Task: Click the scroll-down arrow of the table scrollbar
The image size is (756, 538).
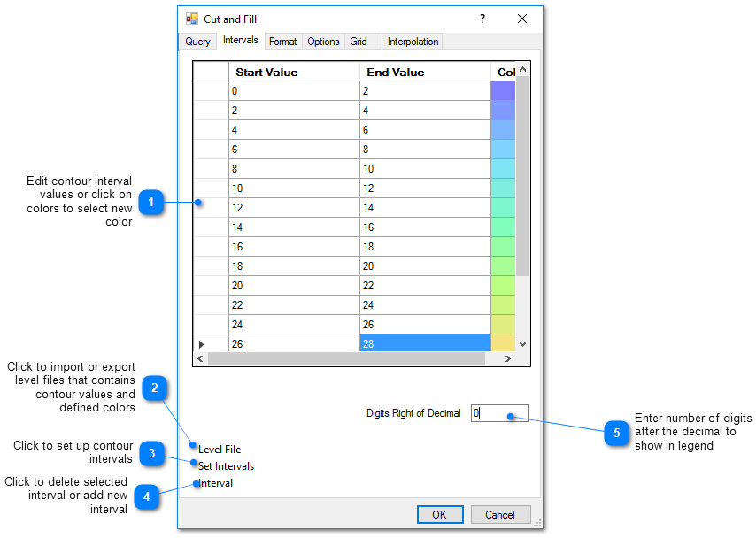Action: coord(522,345)
